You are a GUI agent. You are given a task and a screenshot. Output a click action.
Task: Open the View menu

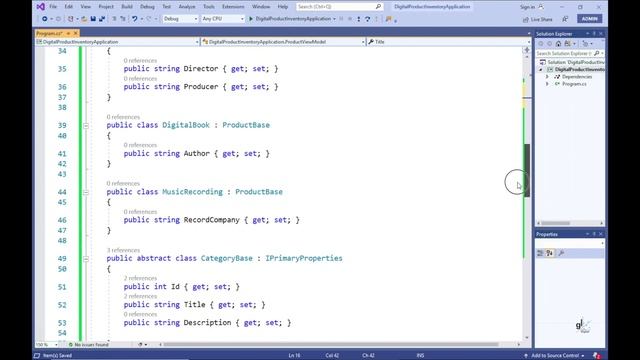click(x=86, y=7)
